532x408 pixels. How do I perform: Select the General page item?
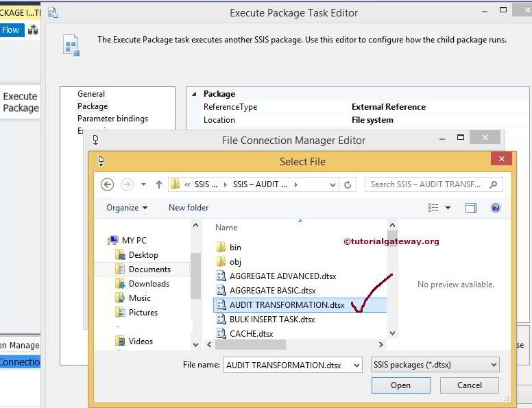(91, 94)
